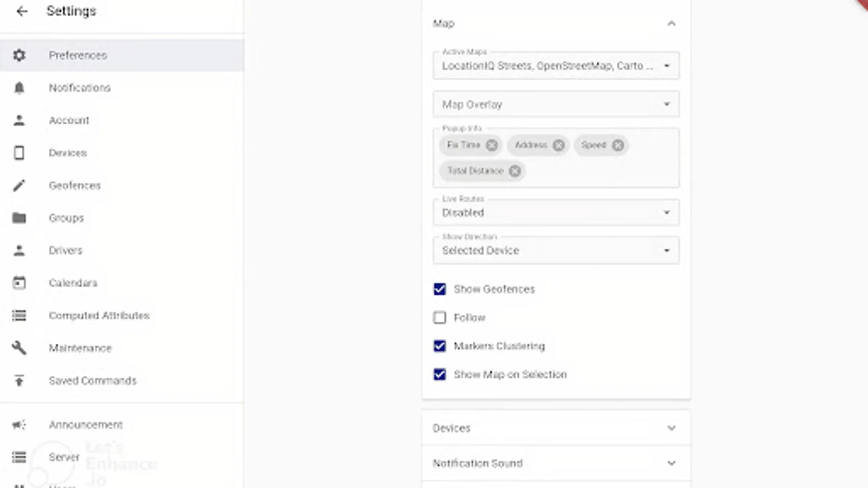The height and width of the screenshot is (488, 868).
Task: Open Groups using the folder icon
Action: click(x=20, y=217)
